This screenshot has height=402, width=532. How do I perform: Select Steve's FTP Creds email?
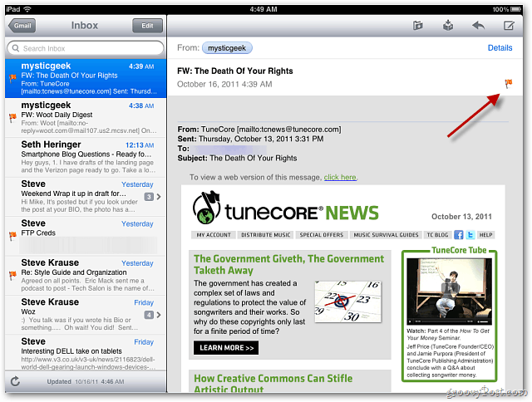click(86, 236)
